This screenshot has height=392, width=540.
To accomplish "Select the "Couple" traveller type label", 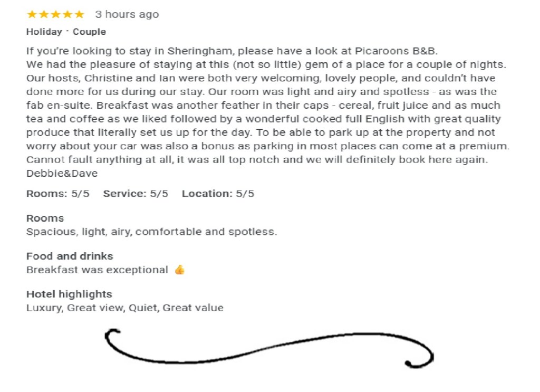I will pyautogui.click(x=89, y=32).
